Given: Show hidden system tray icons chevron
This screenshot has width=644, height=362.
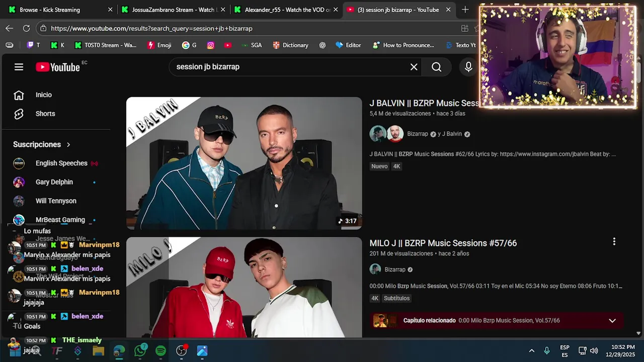Looking at the screenshot, I should coord(531,351).
